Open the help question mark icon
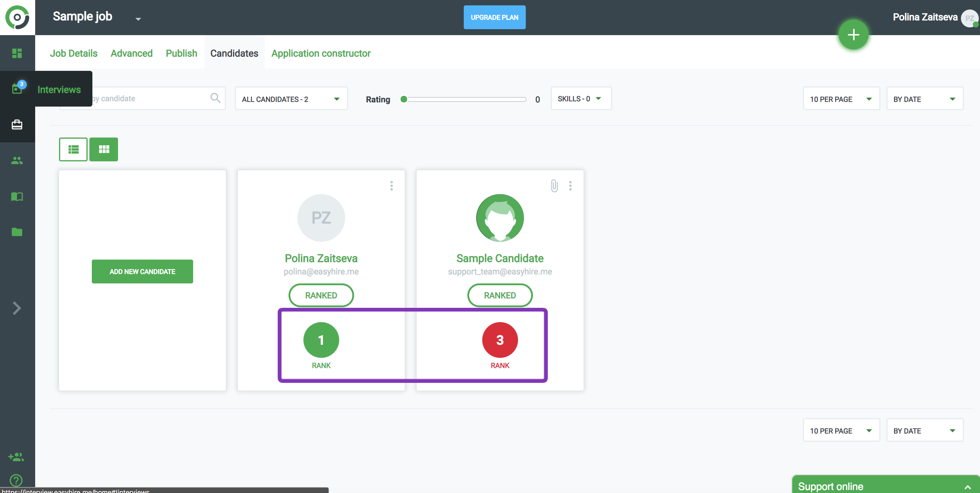The height and width of the screenshot is (493, 980). pos(16,480)
